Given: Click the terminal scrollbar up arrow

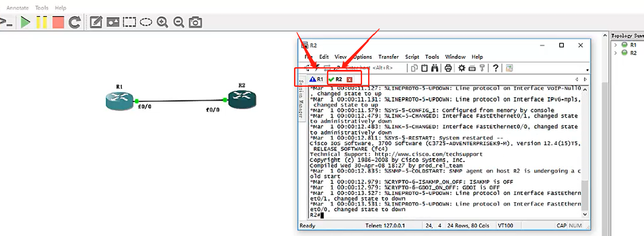Looking at the screenshot, I should 585,89.
